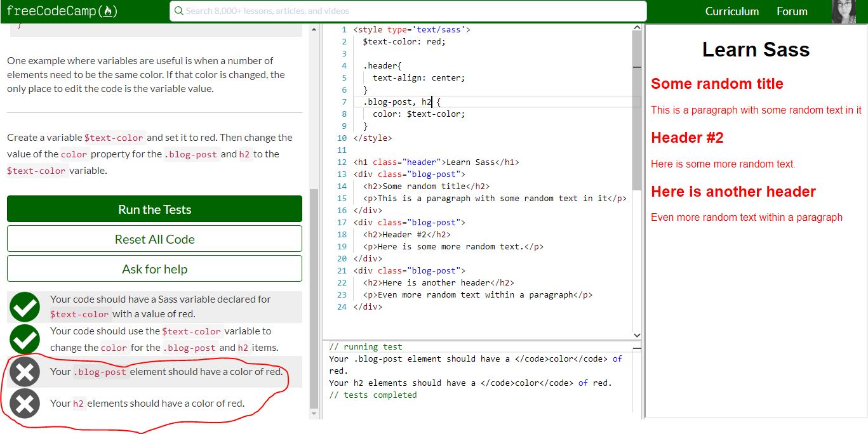Click green checkmark for Sass variable declared test
The width and height of the screenshot is (868, 434).
(x=25, y=307)
